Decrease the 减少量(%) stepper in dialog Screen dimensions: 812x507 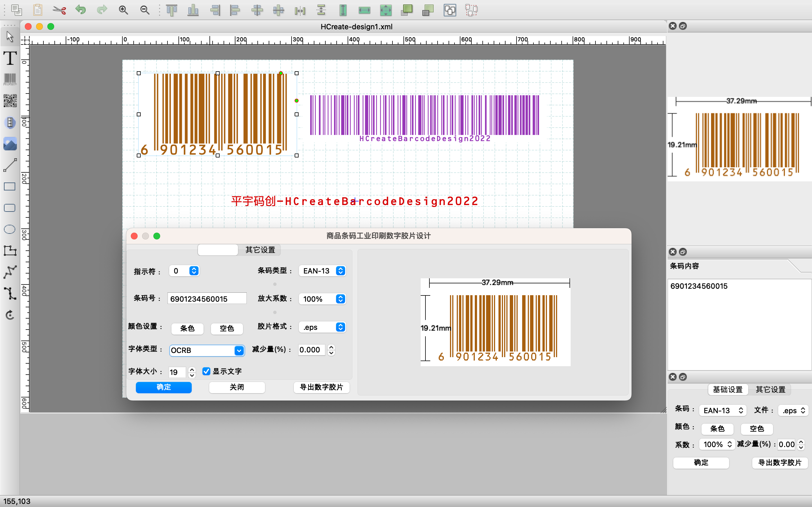pos(331,353)
